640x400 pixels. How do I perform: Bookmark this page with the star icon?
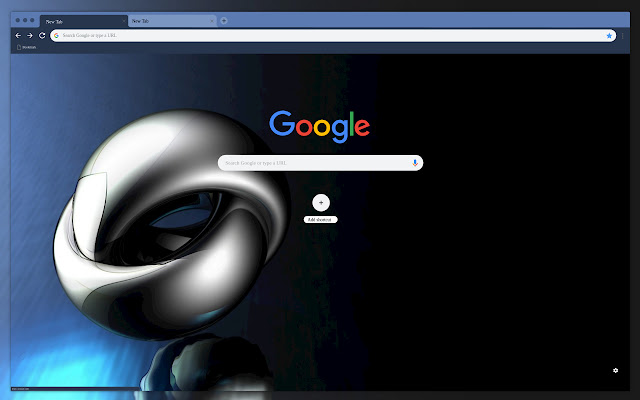click(609, 36)
